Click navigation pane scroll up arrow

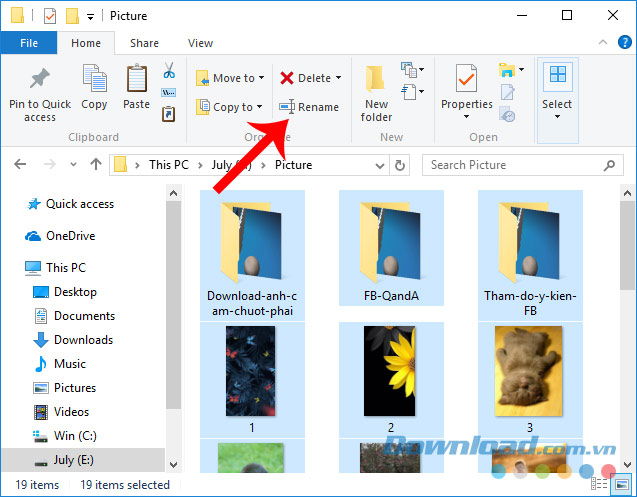coord(173,193)
